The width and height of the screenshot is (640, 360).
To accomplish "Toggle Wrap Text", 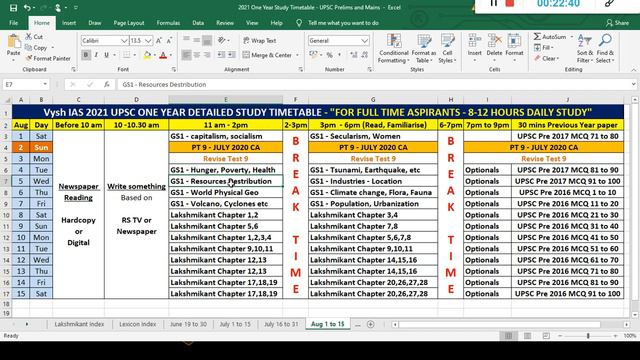I will tap(260, 40).
